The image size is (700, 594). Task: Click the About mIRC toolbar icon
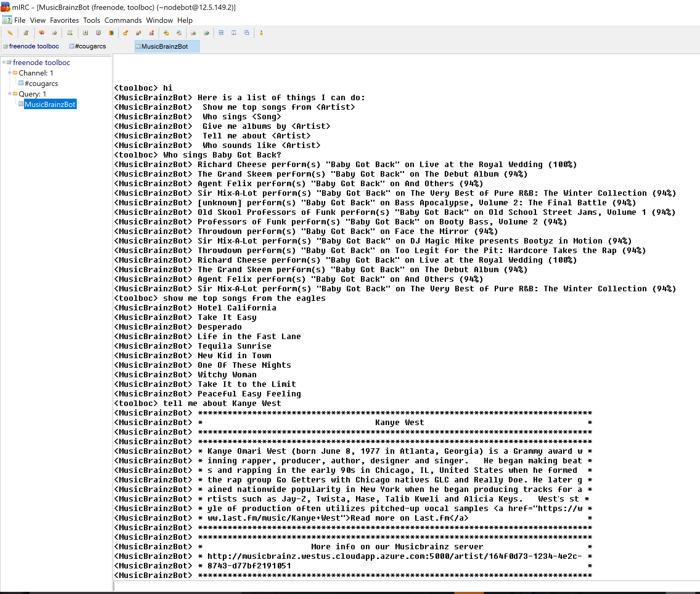click(x=261, y=33)
